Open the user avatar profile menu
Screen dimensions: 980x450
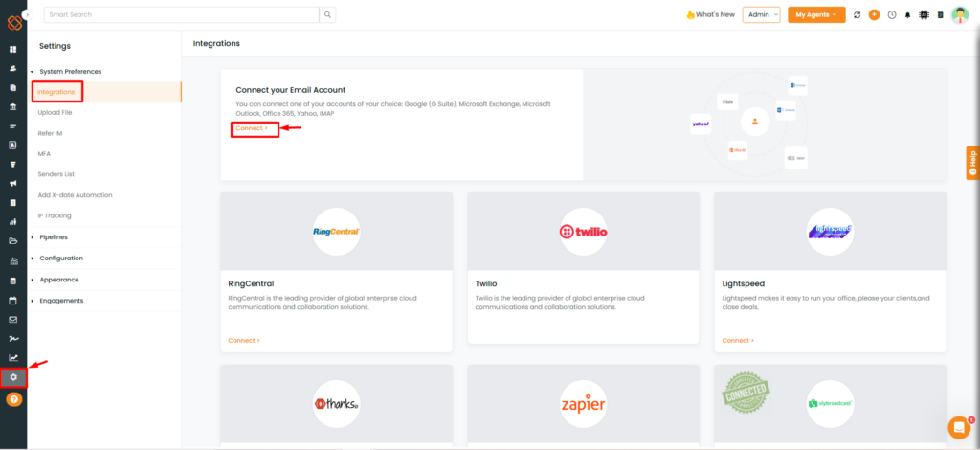960,15
